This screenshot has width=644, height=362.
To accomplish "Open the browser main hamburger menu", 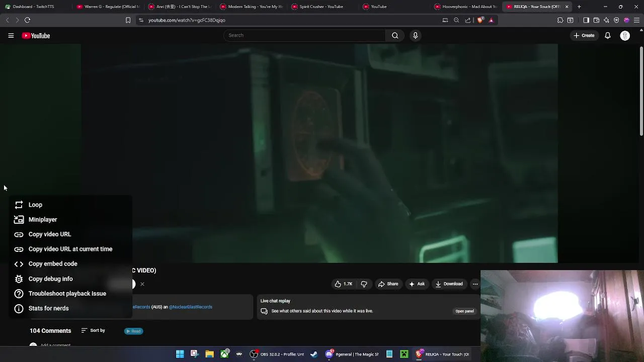I will [x=636, y=20].
